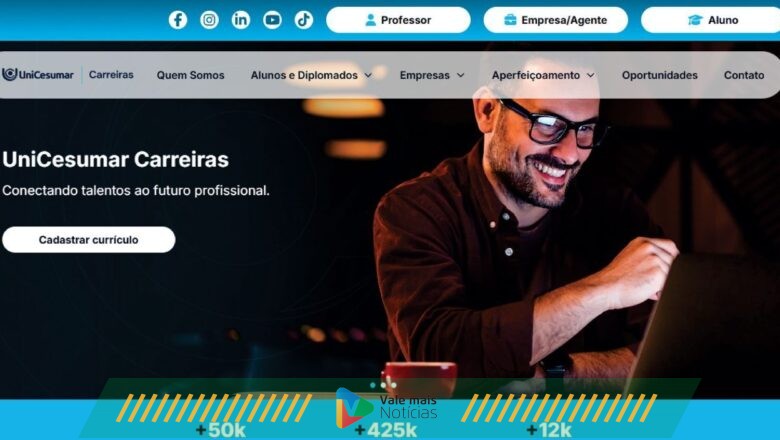The image size is (780, 440).
Task: Click the briefcase icon in Empresa/Agente button
Action: 510,20
